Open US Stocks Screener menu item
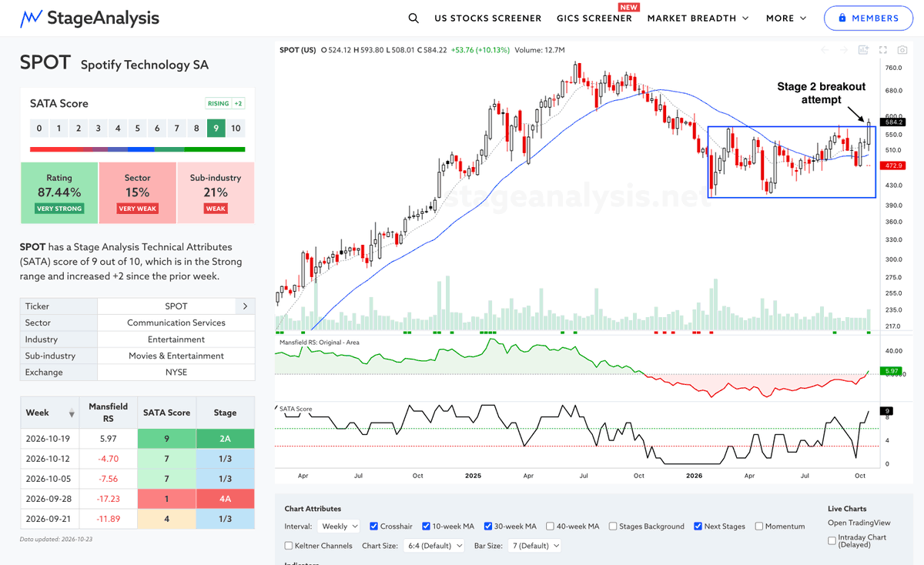 (487, 18)
